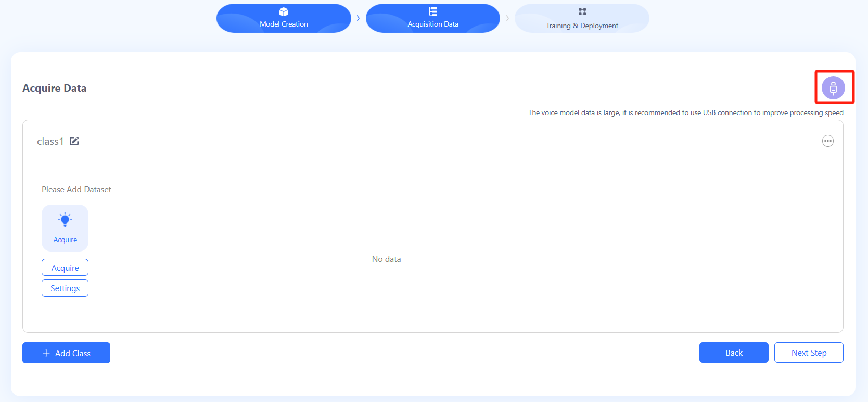Click the Add Class button label
The width and height of the screenshot is (868, 402).
[73, 353]
